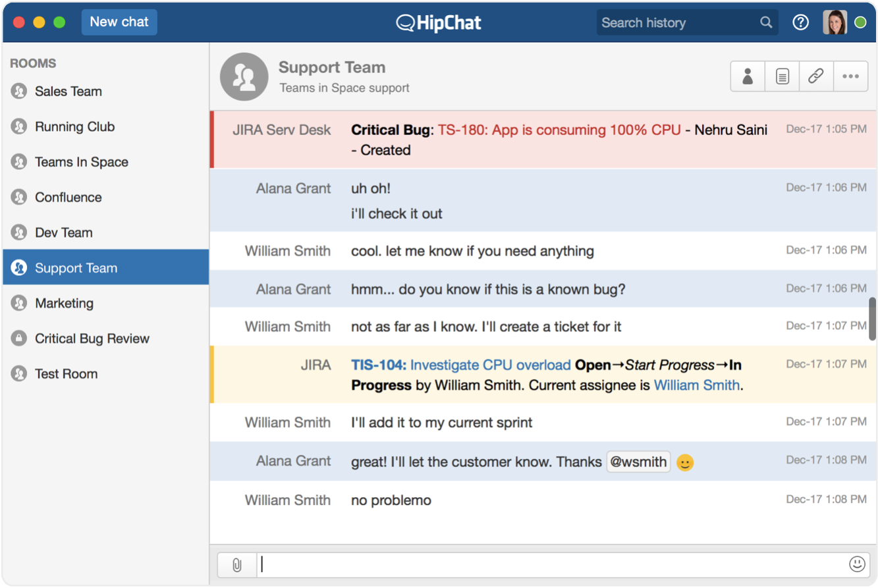The image size is (878, 588).
Task: Click the 'i'll check it out' message
Action: (x=397, y=214)
